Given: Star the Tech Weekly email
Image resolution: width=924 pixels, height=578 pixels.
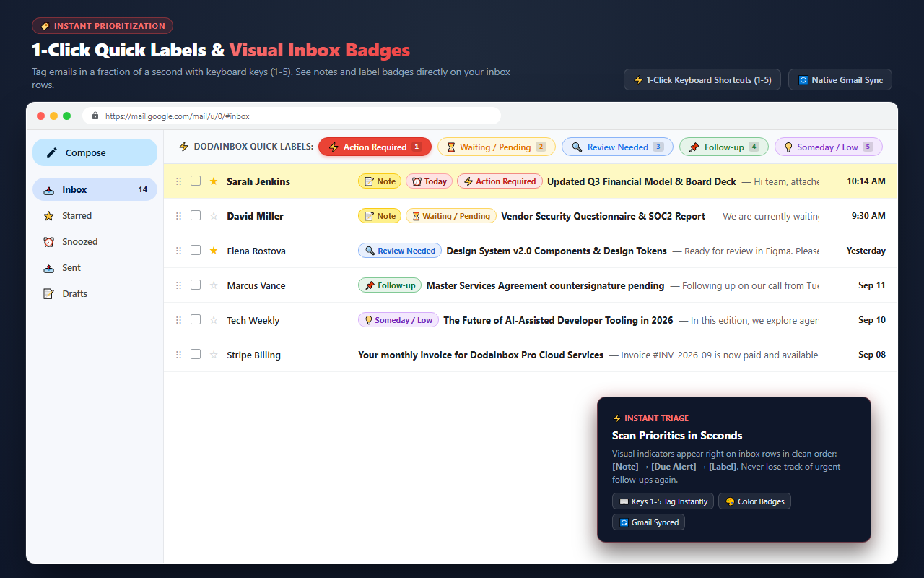Looking at the screenshot, I should (214, 320).
